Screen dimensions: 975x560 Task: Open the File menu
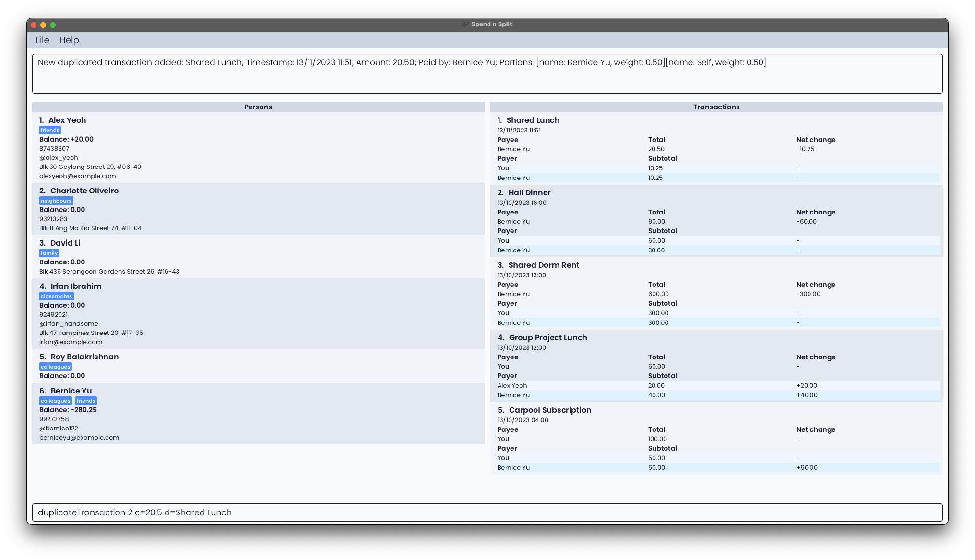(42, 40)
